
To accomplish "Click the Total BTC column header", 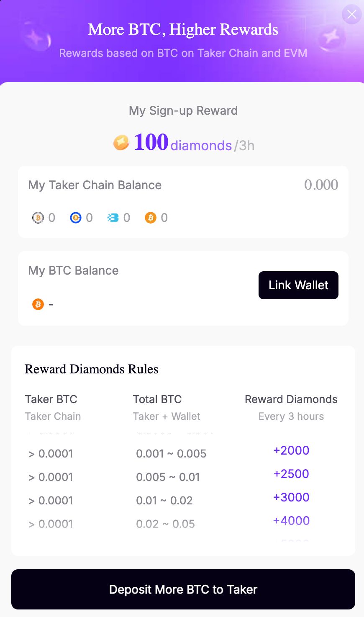I will (x=157, y=399).
